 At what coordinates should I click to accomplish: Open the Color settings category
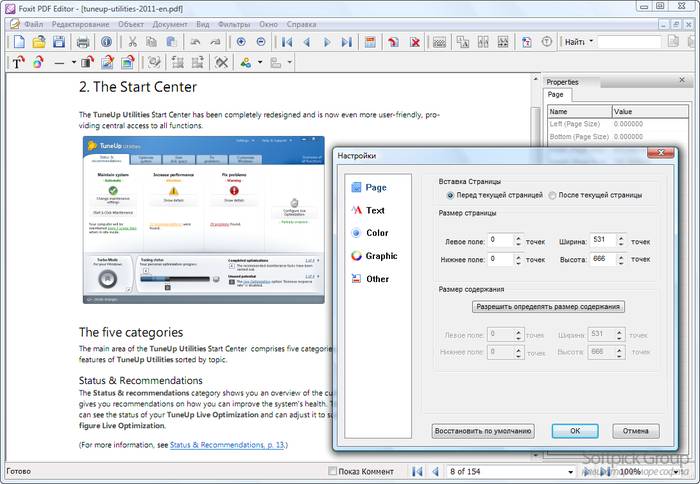[376, 233]
